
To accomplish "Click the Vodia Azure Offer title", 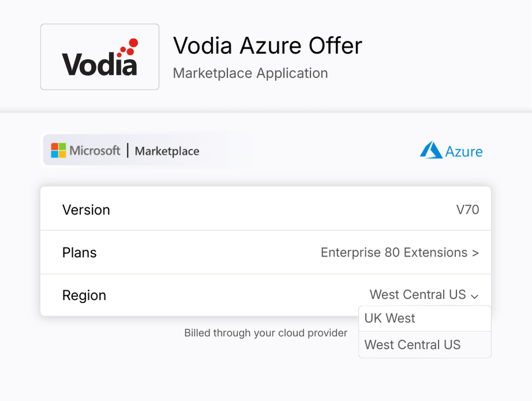I will (267, 46).
